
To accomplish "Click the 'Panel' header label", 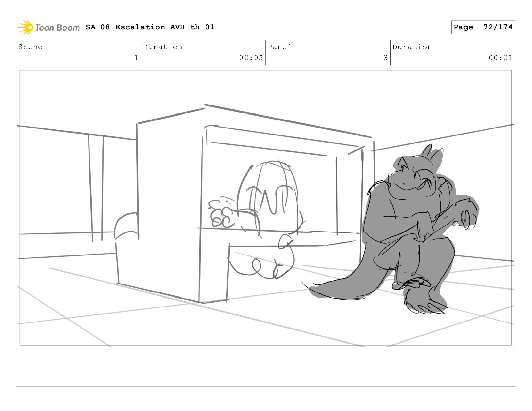I will pos(280,47).
